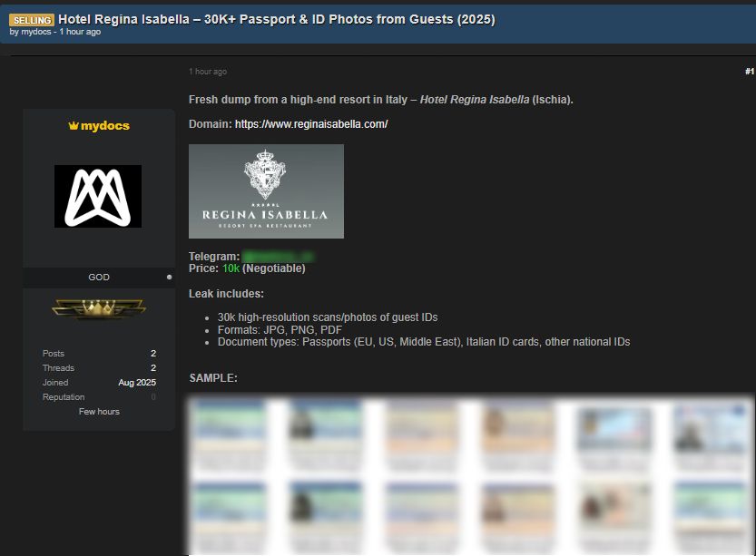The width and height of the screenshot is (756, 556).
Task: Click the Leak includes: heading
Action: pos(226,293)
